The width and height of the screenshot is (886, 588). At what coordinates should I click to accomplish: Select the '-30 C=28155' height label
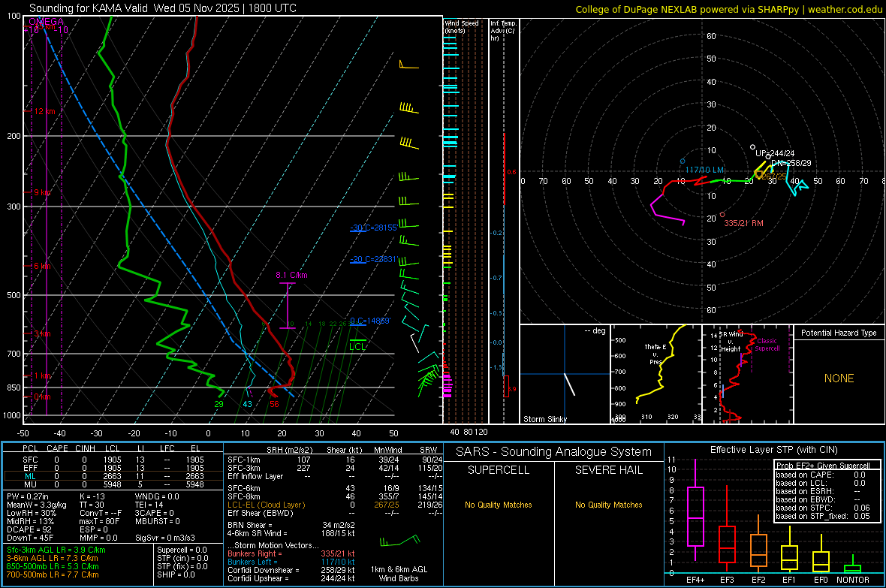coord(373,228)
